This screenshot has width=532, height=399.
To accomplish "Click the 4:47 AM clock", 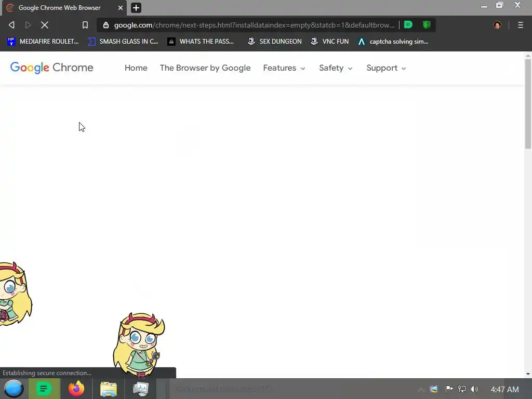I will click(504, 390).
